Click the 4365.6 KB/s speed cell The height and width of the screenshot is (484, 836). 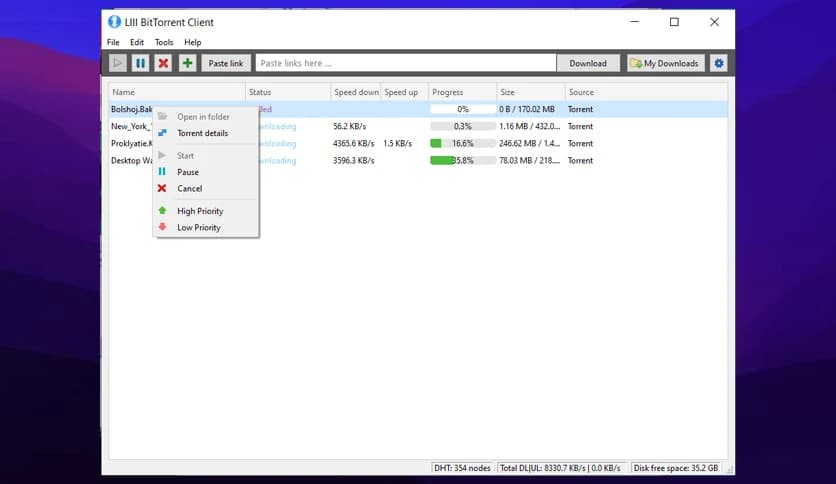353,143
